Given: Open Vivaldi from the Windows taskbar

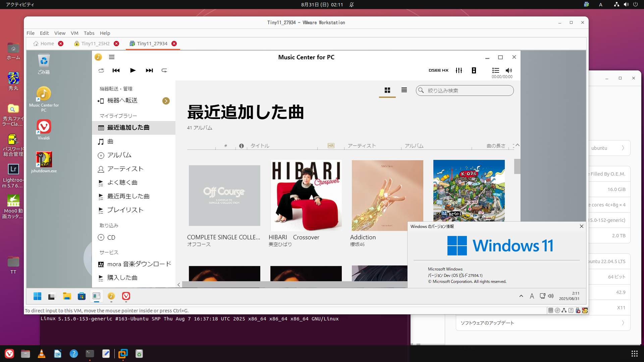Looking at the screenshot, I should click(126, 296).
